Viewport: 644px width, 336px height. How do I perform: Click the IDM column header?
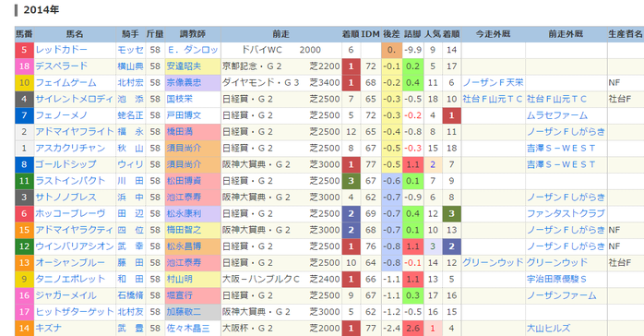[371, 34]
